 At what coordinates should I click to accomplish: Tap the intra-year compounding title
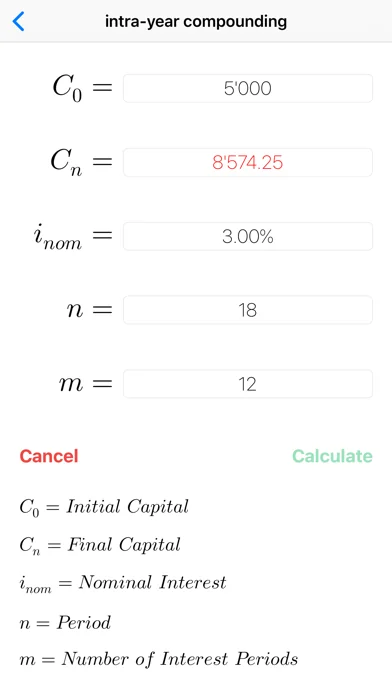pyautogui.click(x=196, y=21)
